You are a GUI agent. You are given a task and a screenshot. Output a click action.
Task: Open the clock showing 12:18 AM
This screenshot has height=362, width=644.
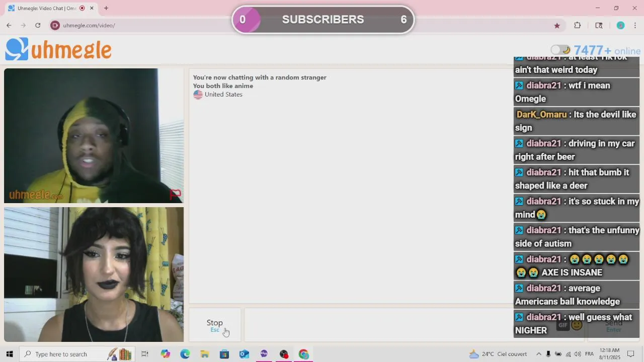point(609,354)
